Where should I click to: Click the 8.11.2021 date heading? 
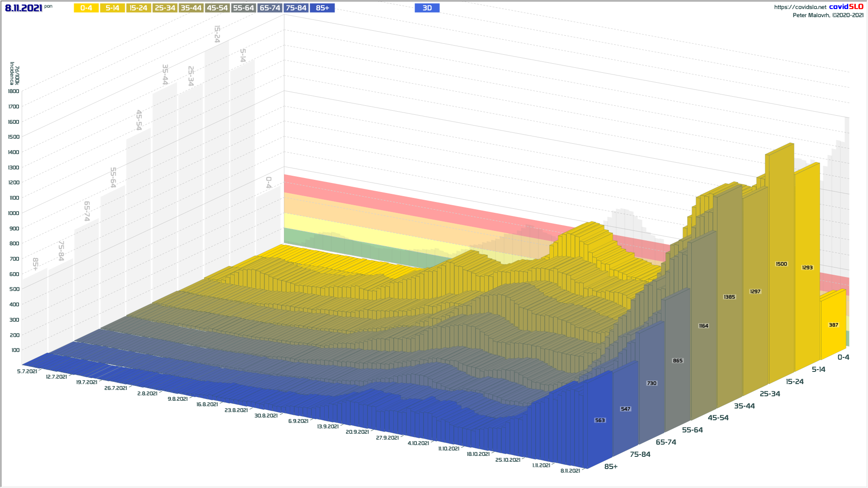coord(24,8)
